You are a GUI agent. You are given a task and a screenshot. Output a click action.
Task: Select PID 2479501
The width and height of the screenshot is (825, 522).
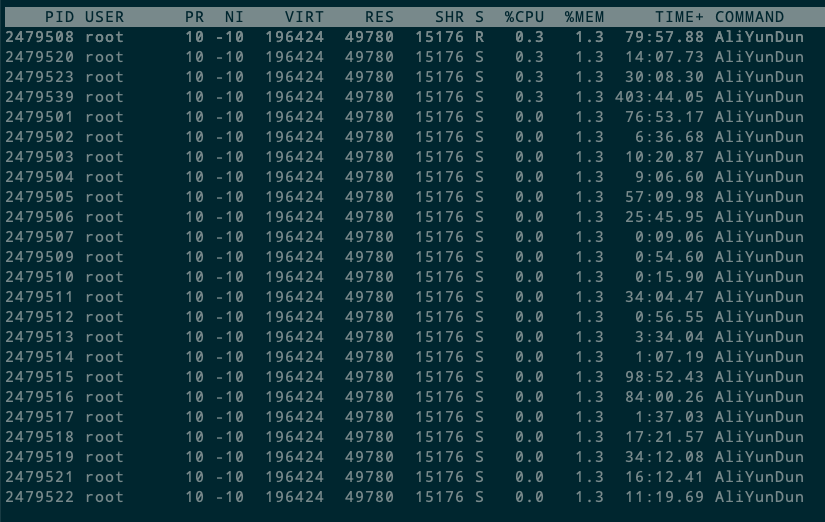(39, 117)
